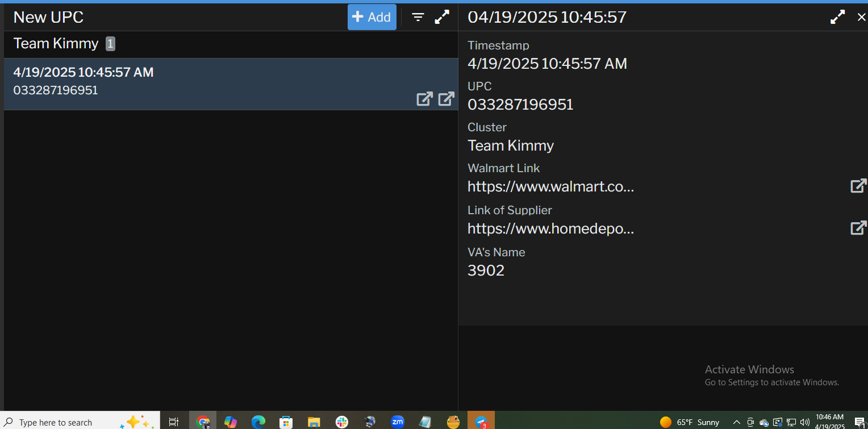Open supplier link from the list row
Viewport: 868px width, 429px height.
coord(446,99)
